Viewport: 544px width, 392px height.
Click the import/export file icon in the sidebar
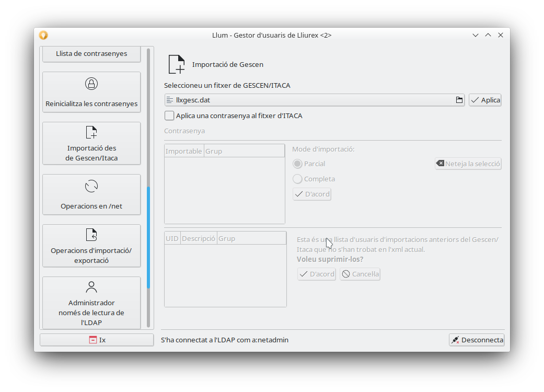pos(91,235)
